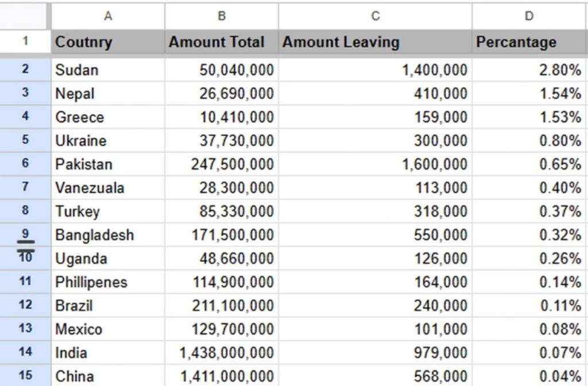Select row 15 header
588x386 pixels.
[x=25, y=376]
